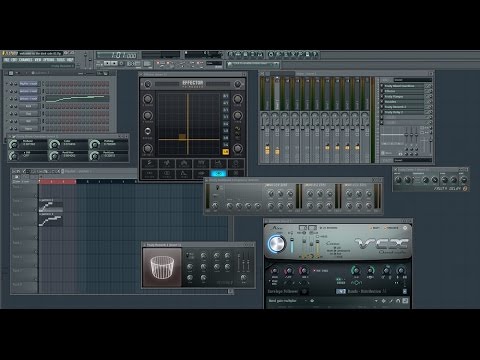Select the Fruity Reeverb 2 slot in mixer
480x360 pixels.
404,107
